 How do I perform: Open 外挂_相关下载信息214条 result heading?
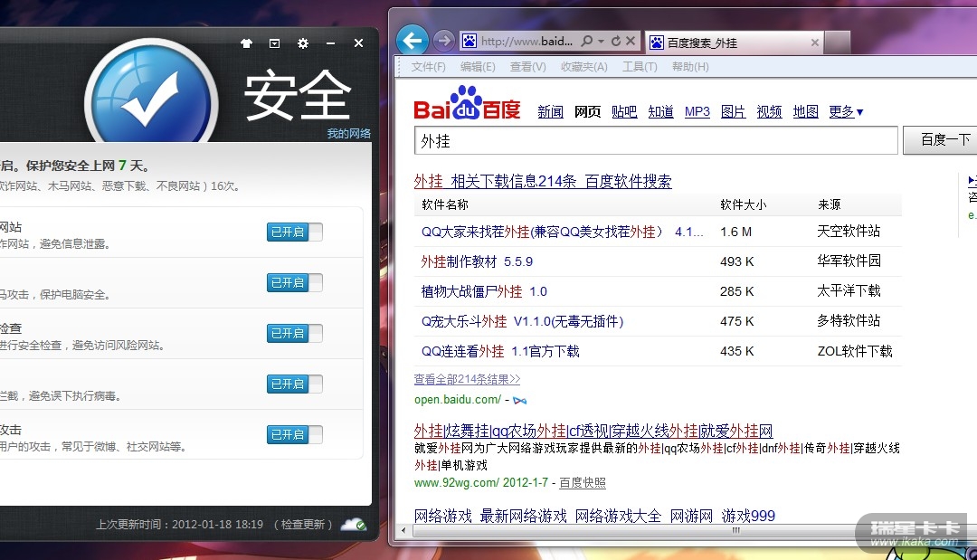point(543,181)
